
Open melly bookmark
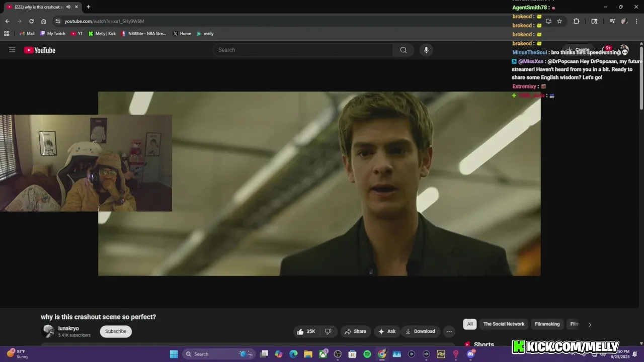(205, 34)
